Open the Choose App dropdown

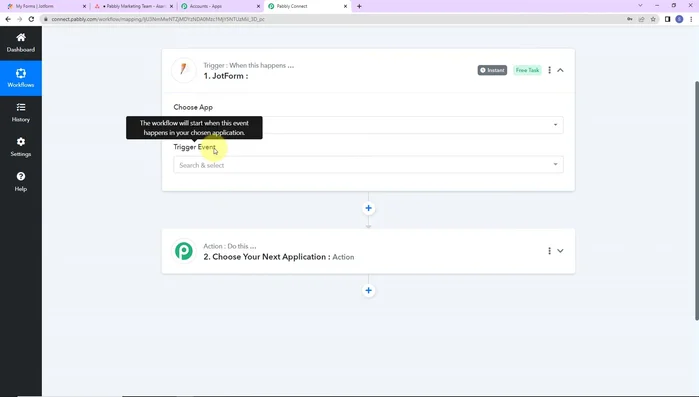coord(368,125)
